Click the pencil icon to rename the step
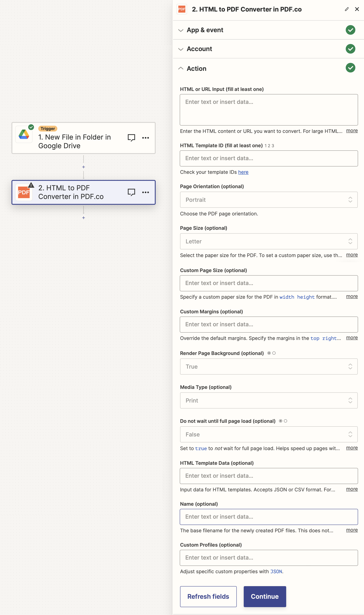364x615 pixels. (x=347, y=9)
